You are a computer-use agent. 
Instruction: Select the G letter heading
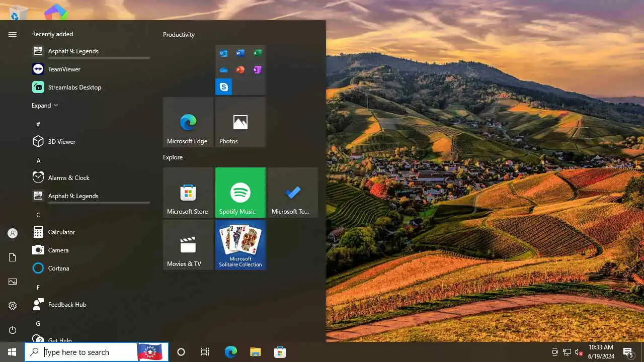click(x=38, y=323)
